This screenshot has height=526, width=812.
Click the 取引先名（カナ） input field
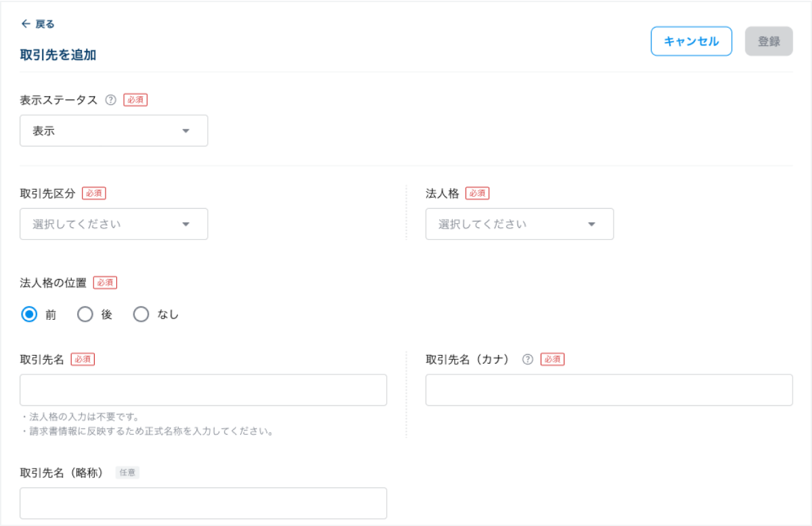[x=609, y=390]
